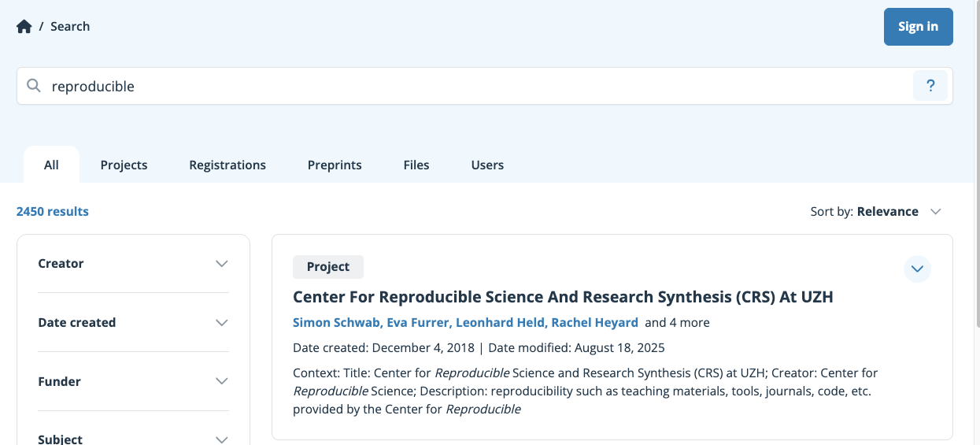Viewport: 980px width, 445px height.
Task: Expand the Funder filter
Action: pos(221,382)
